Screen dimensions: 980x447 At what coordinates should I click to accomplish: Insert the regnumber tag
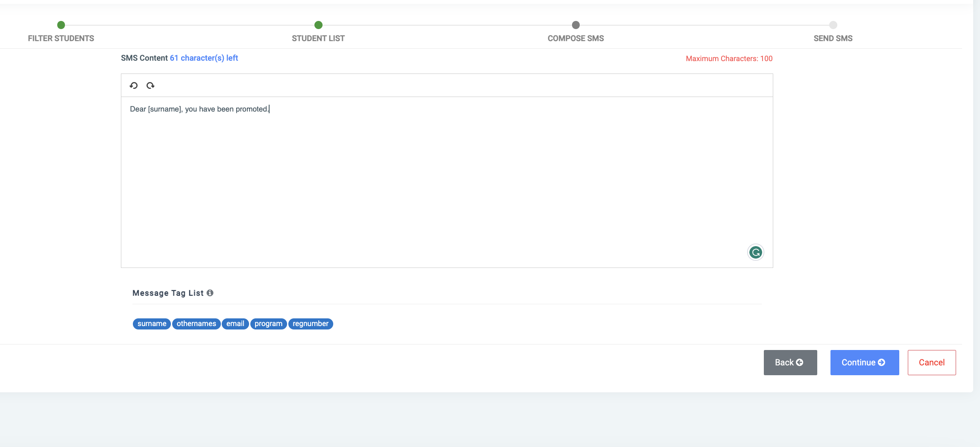point(311,324)
